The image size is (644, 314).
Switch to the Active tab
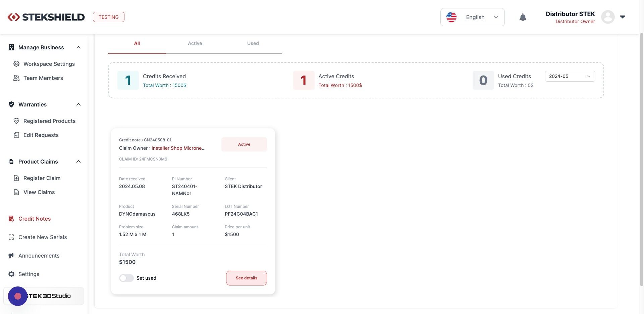pyautogui.click(x=195, y=44)
